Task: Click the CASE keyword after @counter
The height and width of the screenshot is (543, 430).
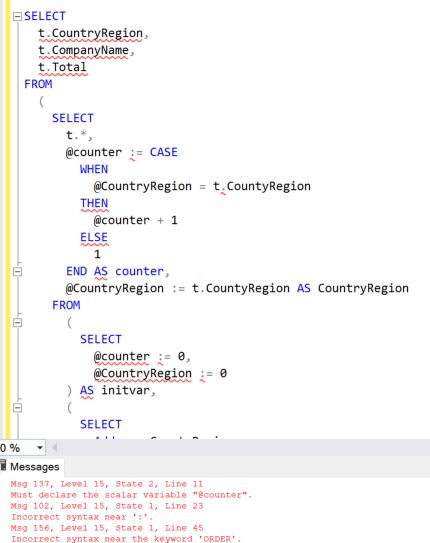Action: (163, 152)
